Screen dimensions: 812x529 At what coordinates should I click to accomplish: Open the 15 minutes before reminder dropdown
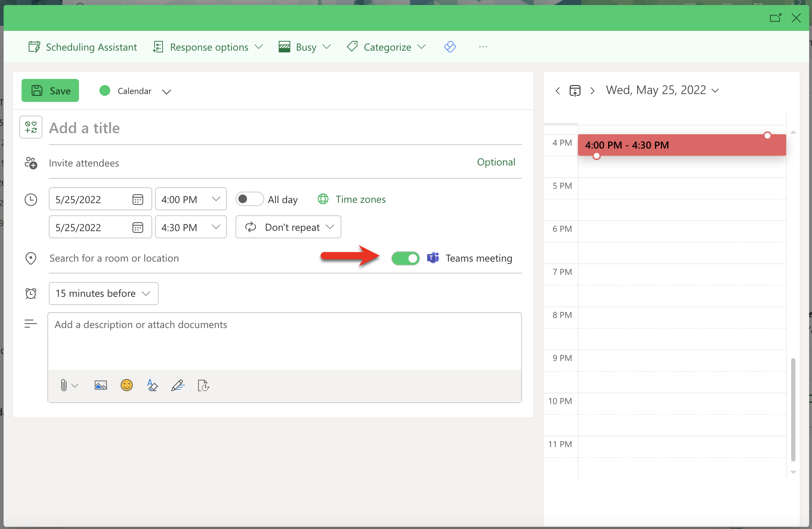click(103, 294)
